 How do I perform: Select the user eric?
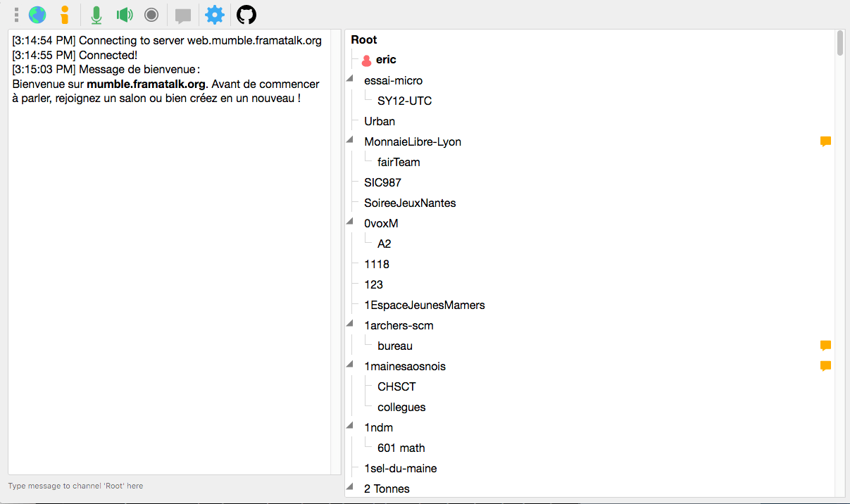pos(385,59)
